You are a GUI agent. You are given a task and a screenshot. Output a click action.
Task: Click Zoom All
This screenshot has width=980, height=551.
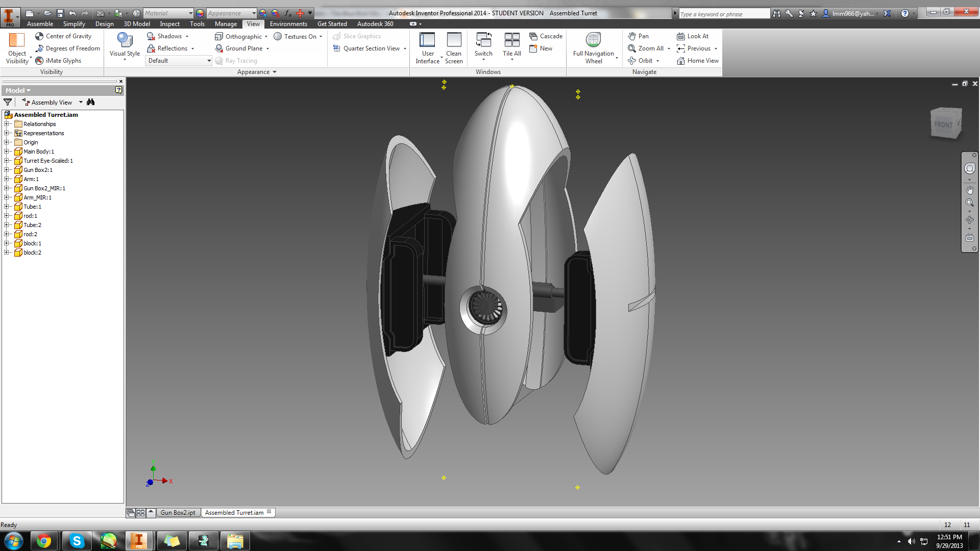646,48
